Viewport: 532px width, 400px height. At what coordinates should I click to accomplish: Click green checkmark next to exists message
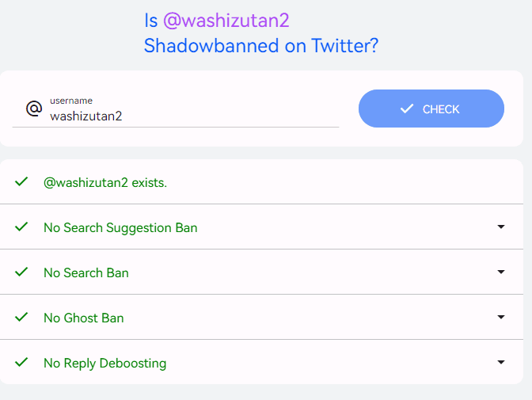(21, 181)
